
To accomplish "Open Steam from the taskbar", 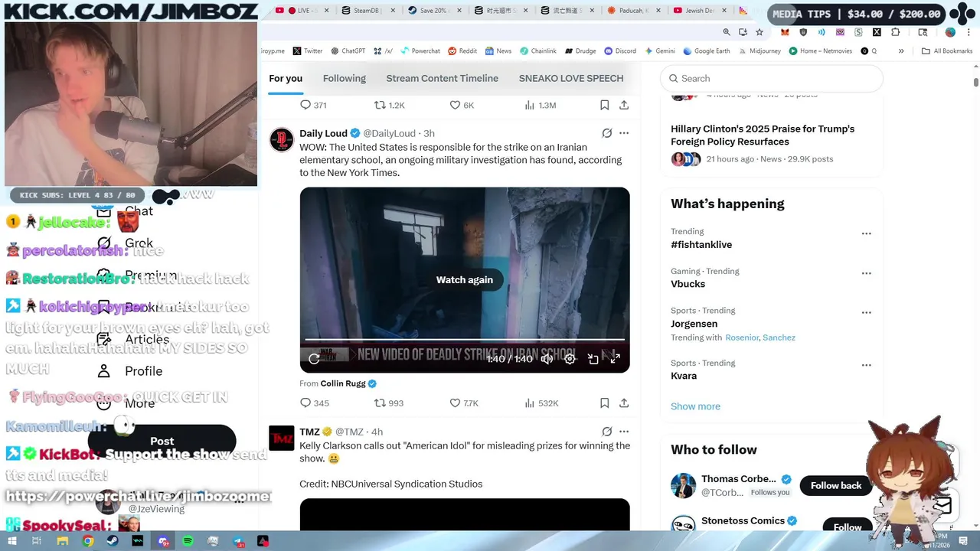I will point(113,541).
